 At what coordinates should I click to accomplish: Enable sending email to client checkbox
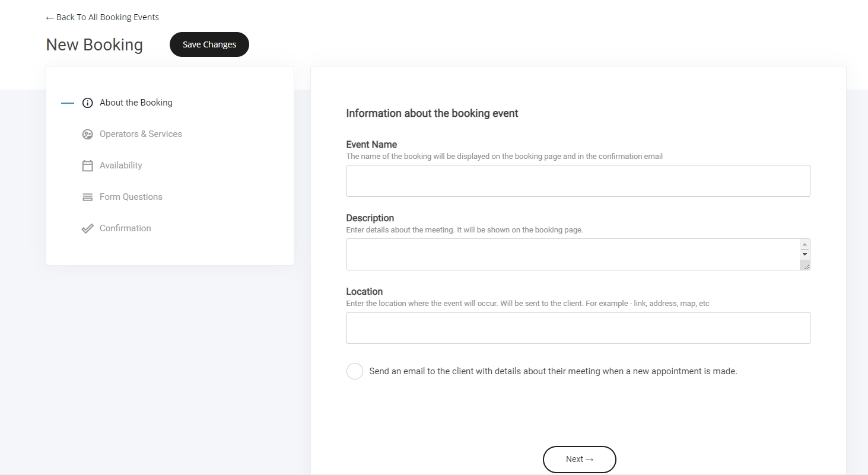355,371
